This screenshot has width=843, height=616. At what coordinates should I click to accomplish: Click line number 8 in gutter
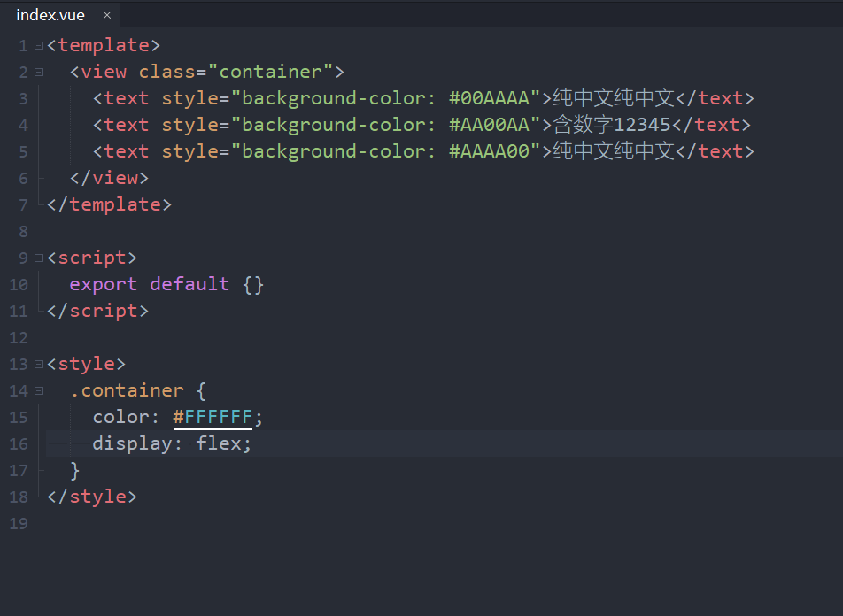point(23,232)
